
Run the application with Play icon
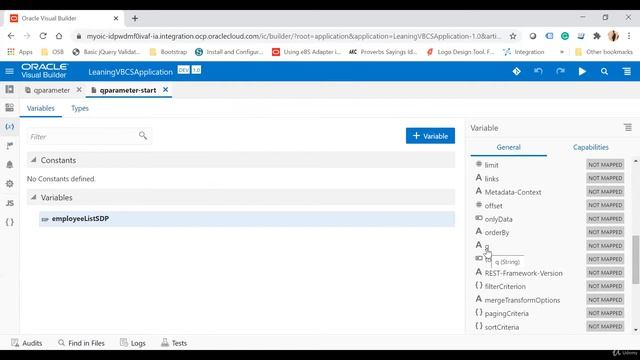click(582, 71)
